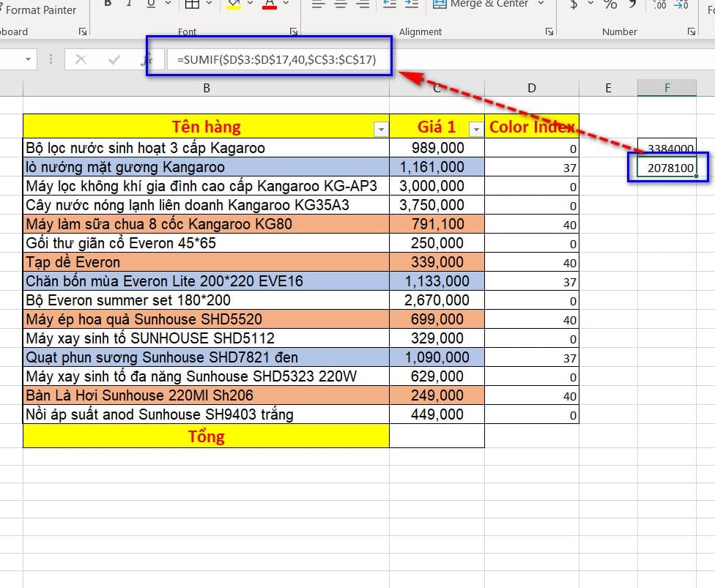Toggle italic formatting in Font group
This screenshot has width=715, height=588.
click(x=130, y=4)
